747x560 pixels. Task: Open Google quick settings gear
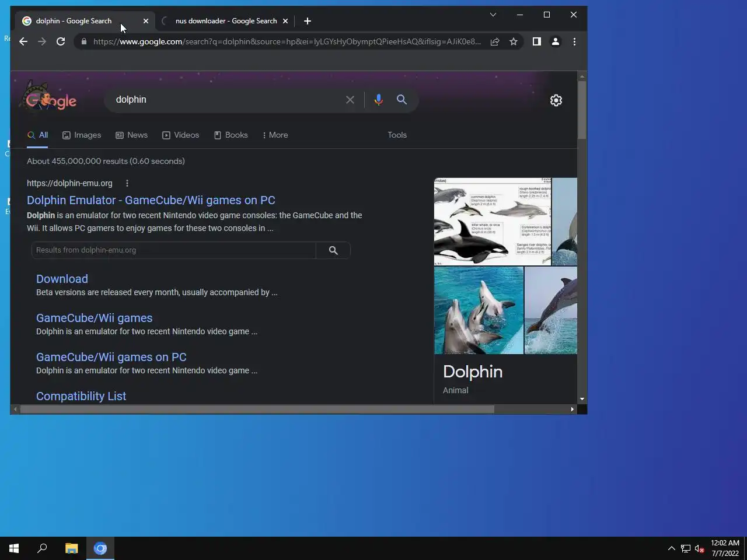coord(556,100)
